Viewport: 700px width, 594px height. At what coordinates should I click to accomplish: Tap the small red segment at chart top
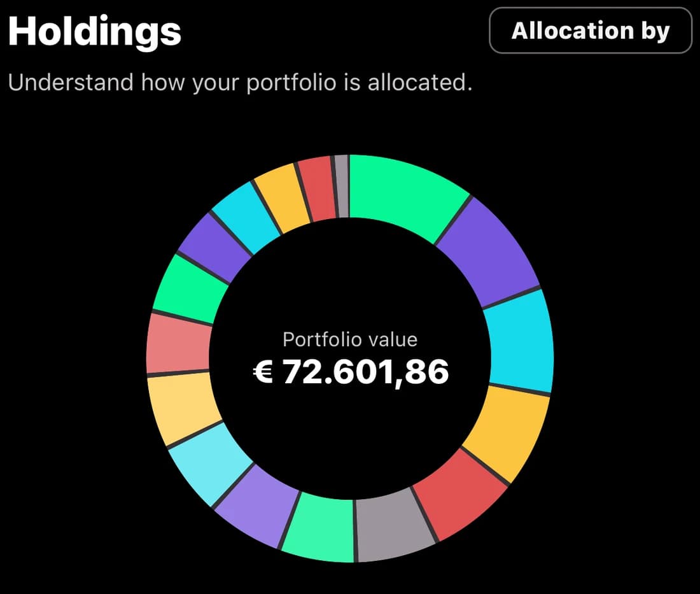[x=317, y=188]
